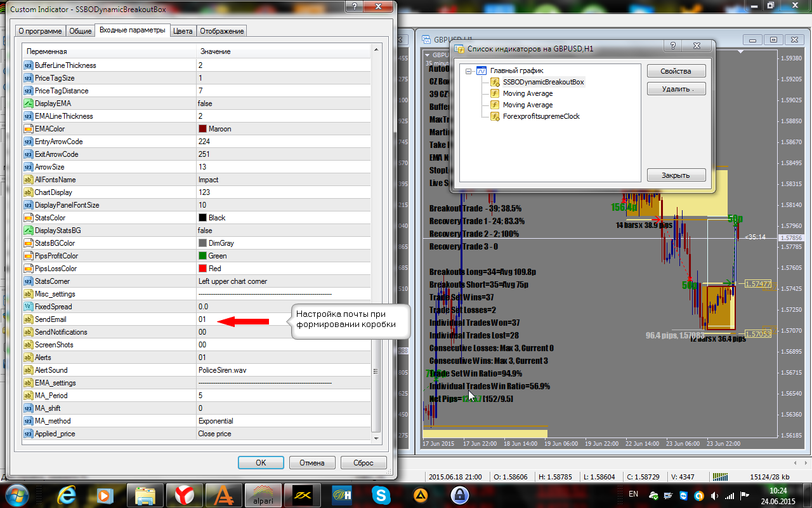The height and width of the screenshot is (508, 812).
Task: Click AllFontsName value Impact
Action: tap(283, 180)
